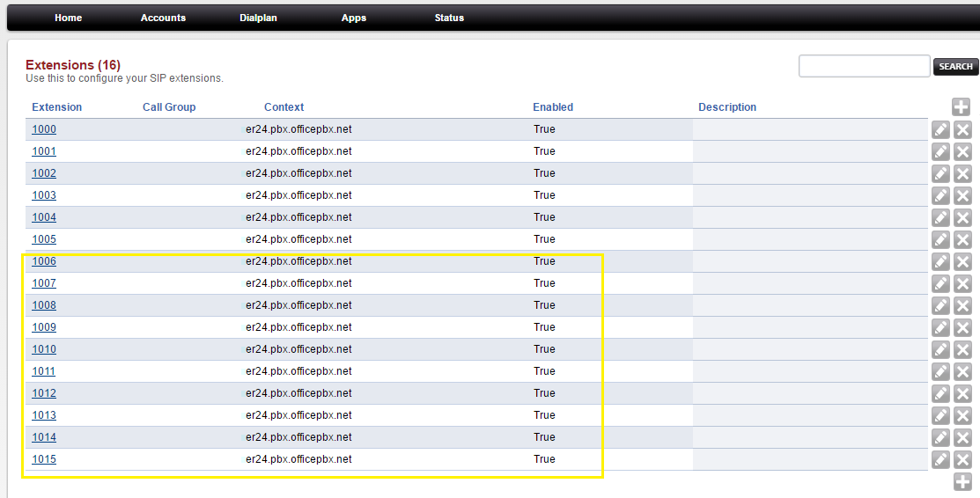Screen dimensions: 980x498
Task: Go to the Home menu item
Action: click(x=68, y=18)
